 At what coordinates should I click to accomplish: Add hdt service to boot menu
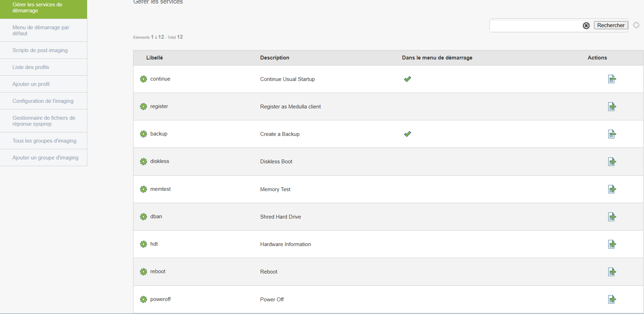(x=612, y=244)
